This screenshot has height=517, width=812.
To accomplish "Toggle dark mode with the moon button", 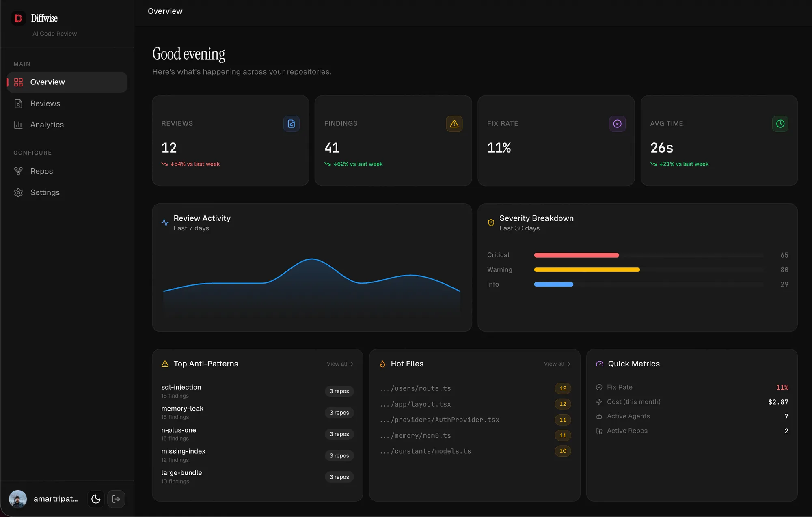I will tap(96, 499).
